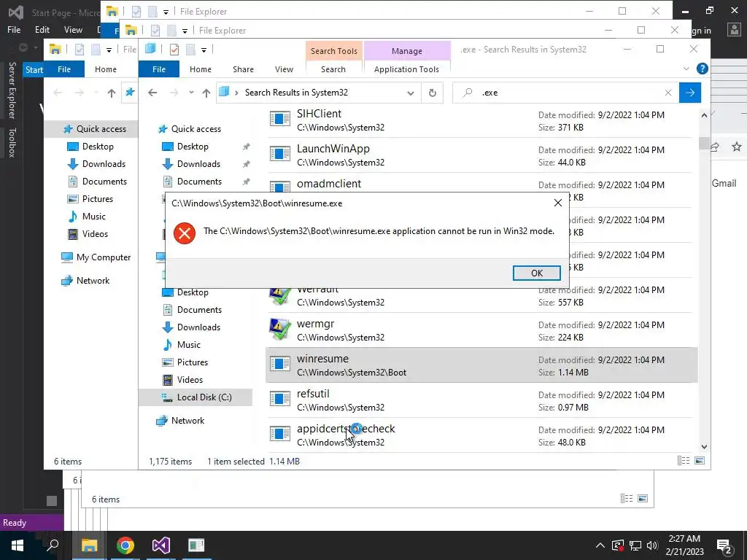Image resolution: width=747 pixels, height=560 pixels.
Task: Open Server Explorer side tab in Visual Studio
Action: tap(12, 90)
